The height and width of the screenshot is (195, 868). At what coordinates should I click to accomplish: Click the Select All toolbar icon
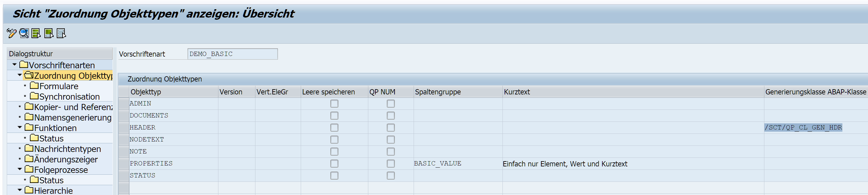pos(36,33)
